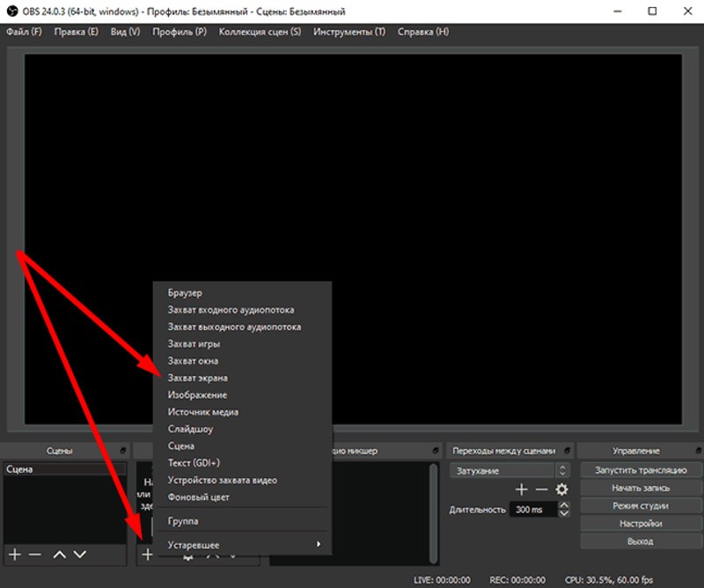Select Захват экрана from the source menu

197,378
